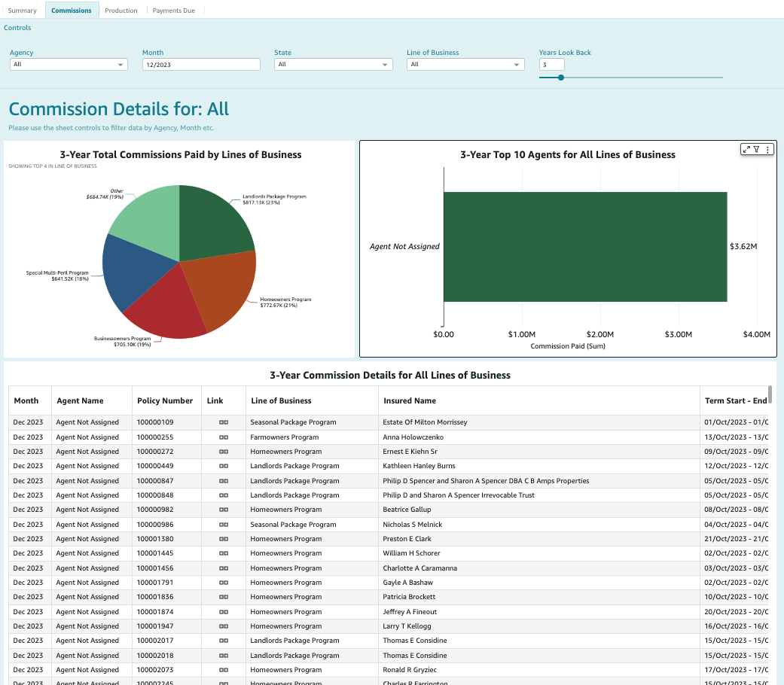This screenshot has width=784, height=685.
Task: Click the Month date input field
Action: coord(200,65)
